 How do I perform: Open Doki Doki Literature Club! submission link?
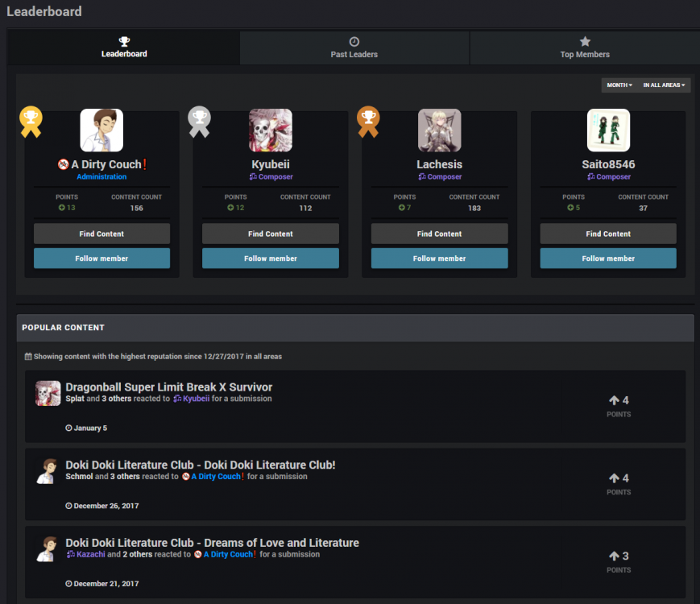click(x=201, y=465)
